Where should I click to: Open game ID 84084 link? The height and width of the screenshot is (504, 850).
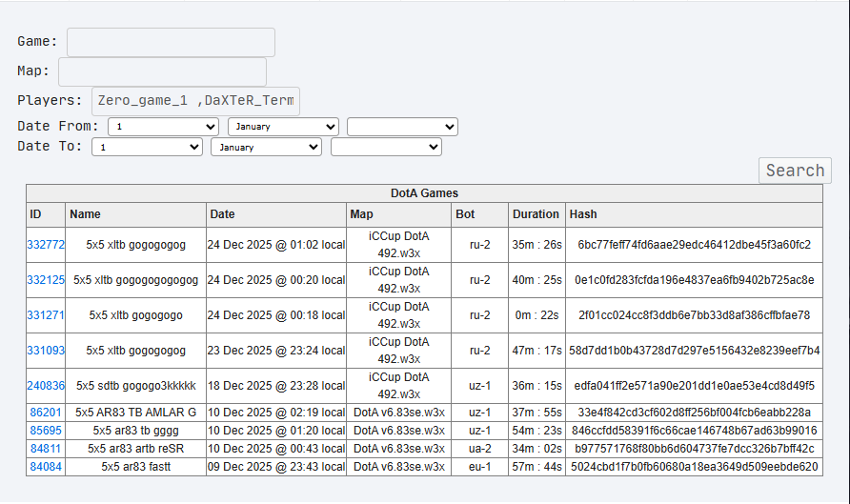click(x=46, y=467)
